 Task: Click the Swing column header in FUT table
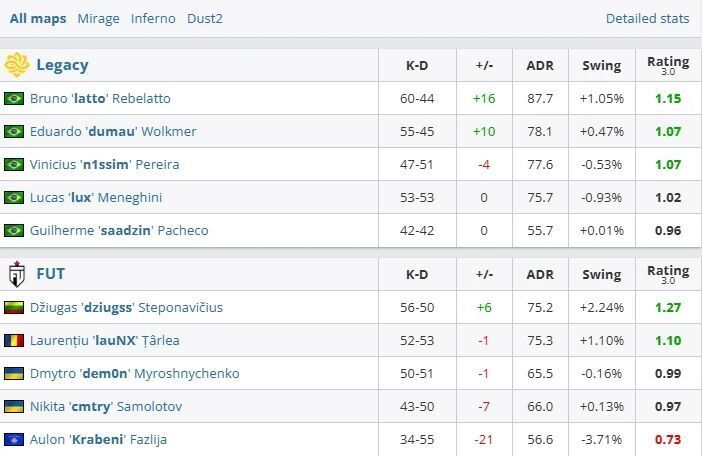(x=601, y=274)
